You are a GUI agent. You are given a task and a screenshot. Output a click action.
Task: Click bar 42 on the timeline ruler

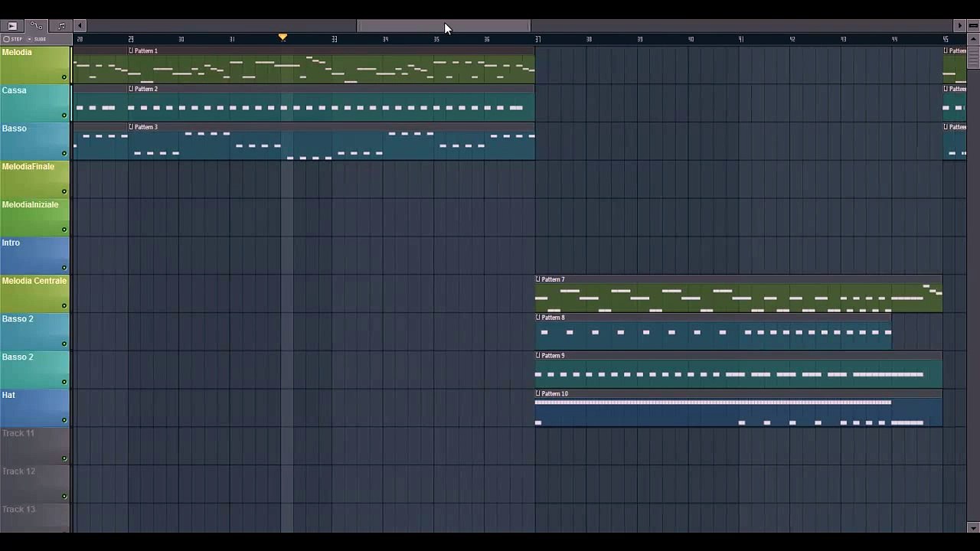(x=792, y=39)
